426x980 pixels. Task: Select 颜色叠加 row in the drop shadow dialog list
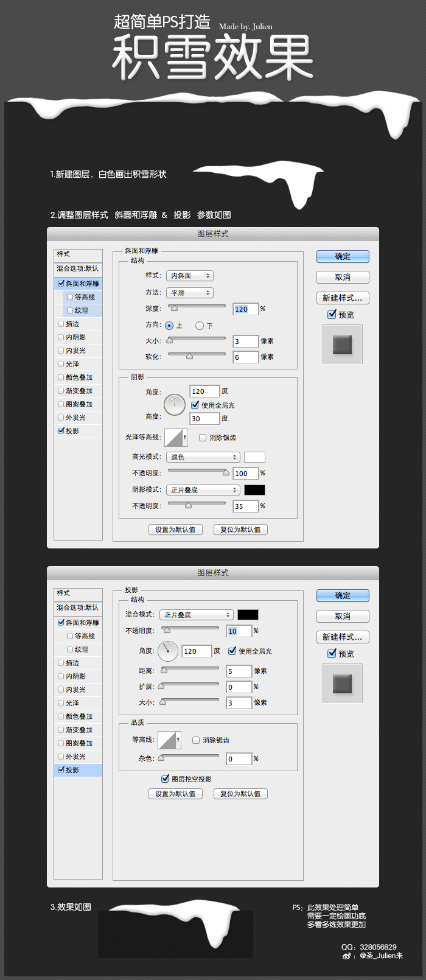coord(78,716)
